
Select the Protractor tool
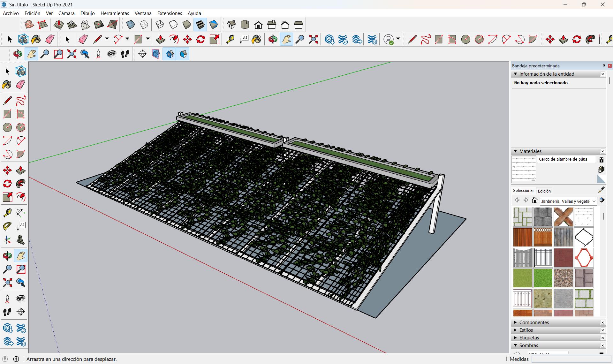click(7, 226)
